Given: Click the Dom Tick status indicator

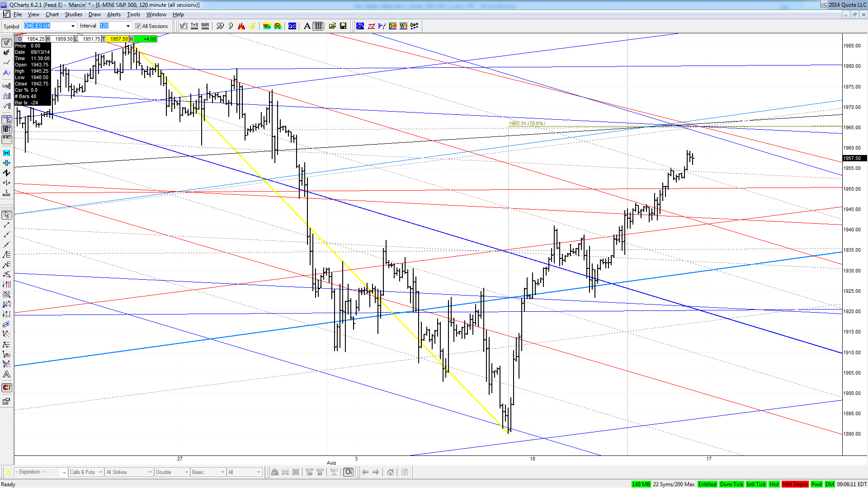Looking at the screenshot, I should (x=731, y=484).
